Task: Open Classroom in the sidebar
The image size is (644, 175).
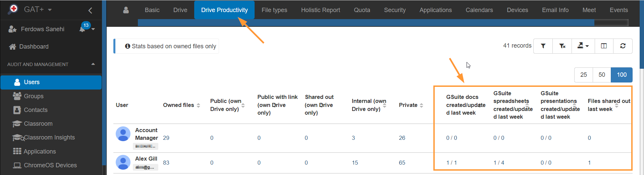Action: (38, 124)
